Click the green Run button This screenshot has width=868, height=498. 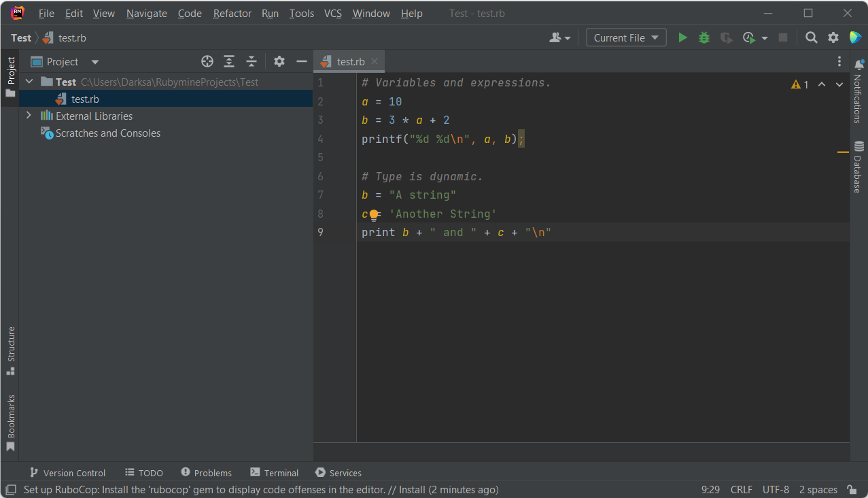coord(682,38)
